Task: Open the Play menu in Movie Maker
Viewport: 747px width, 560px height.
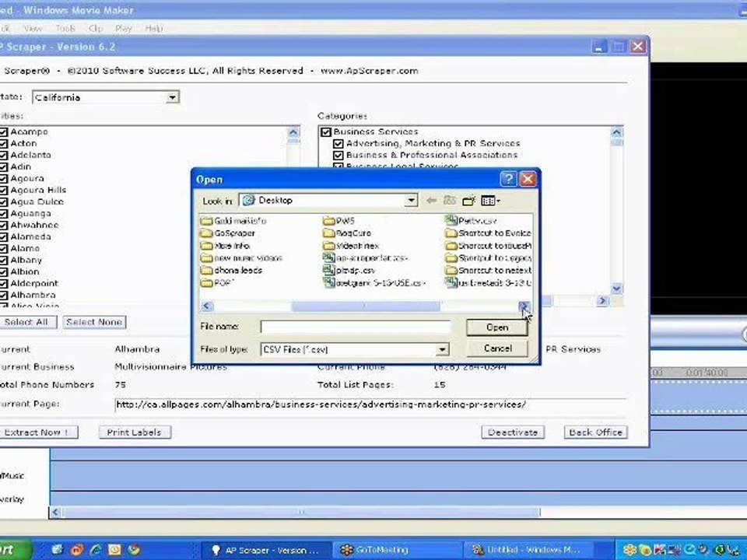Action: (124, 29)
